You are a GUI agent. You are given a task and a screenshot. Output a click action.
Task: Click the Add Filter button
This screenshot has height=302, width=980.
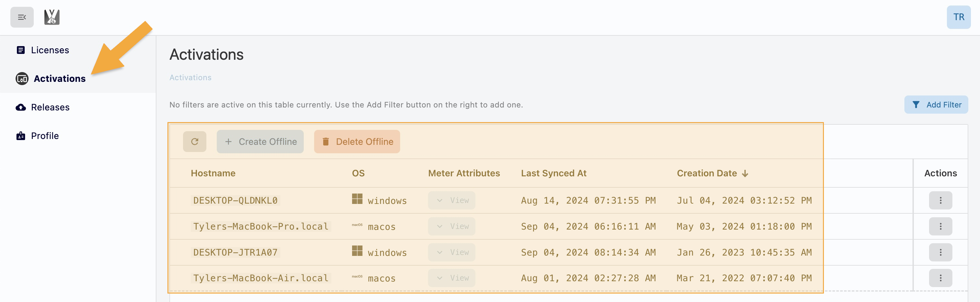pyautogui.click(x=936, y=105)
